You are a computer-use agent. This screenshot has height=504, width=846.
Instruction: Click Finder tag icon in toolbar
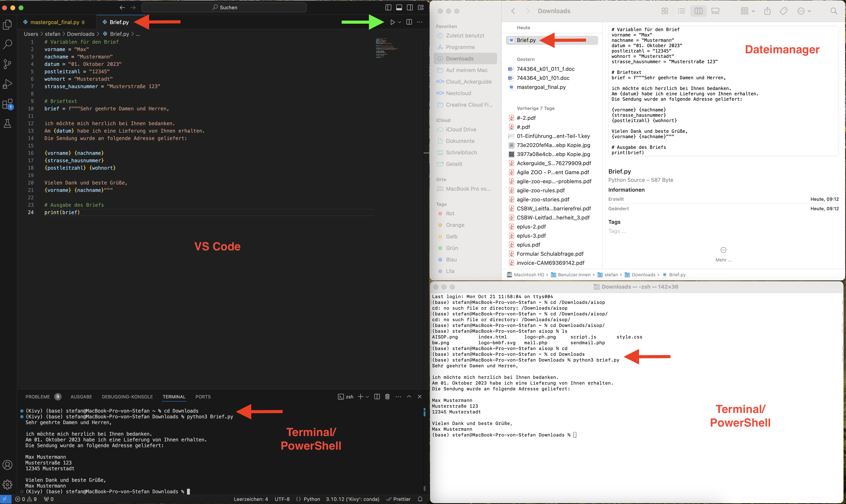tap(784, 11)
